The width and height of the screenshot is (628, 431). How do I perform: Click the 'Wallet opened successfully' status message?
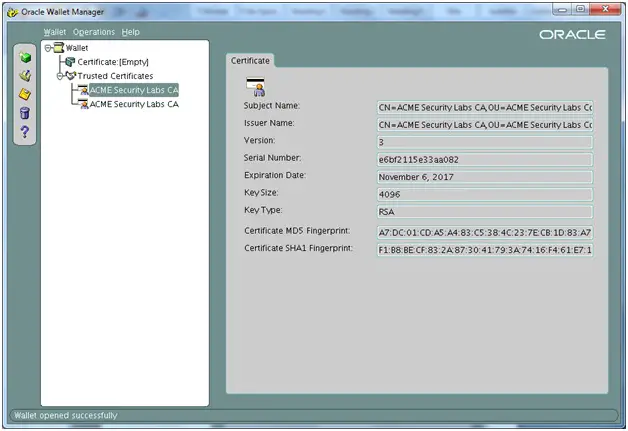point(66,415)
